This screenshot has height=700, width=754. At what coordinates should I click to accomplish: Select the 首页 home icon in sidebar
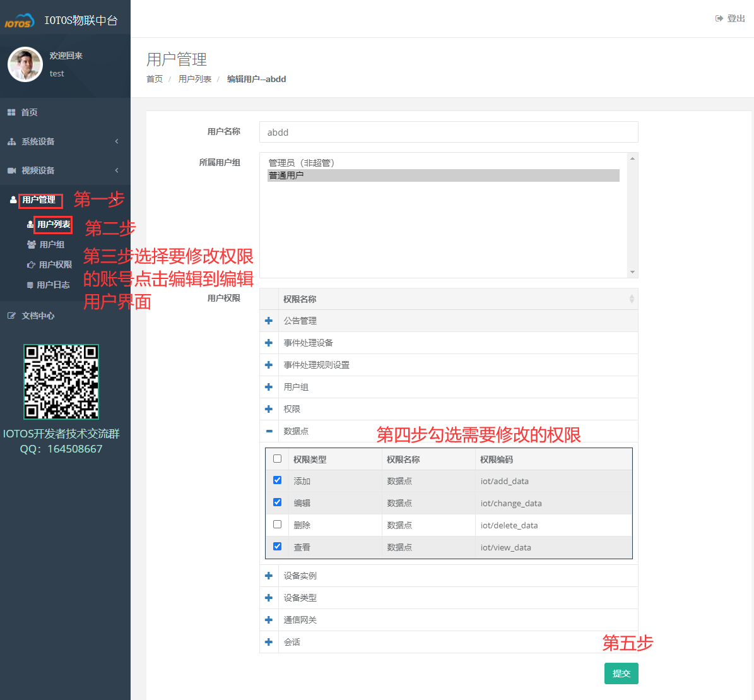coord(11,112)
